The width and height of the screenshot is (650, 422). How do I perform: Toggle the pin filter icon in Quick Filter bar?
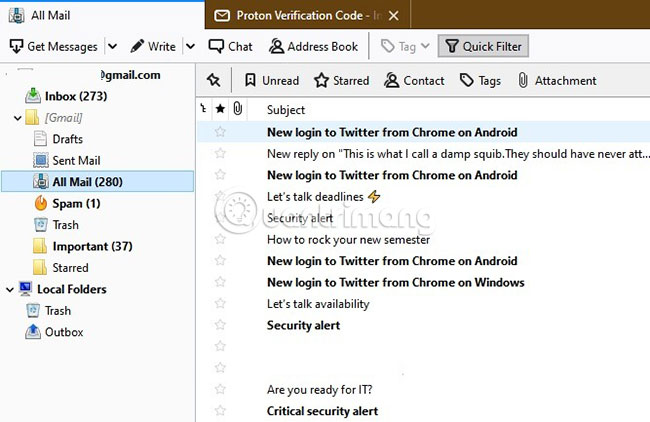click(214, 80)
